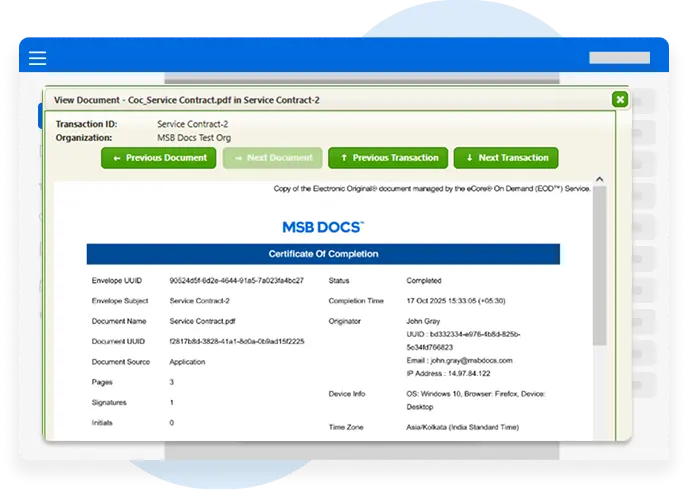This screenshot has height=490, width=688.
Task: Select the Envelope UUID value text
Action: tap(236, 281)
